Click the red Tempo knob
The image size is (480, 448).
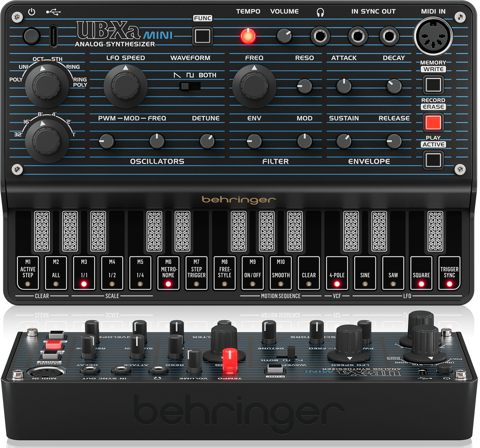[248, 36]
